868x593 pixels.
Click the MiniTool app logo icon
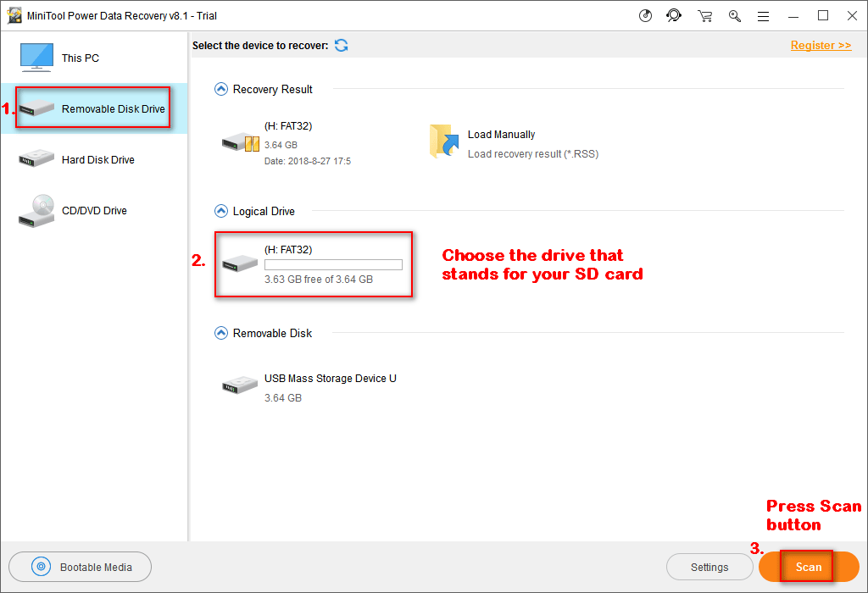pos(15,15)
